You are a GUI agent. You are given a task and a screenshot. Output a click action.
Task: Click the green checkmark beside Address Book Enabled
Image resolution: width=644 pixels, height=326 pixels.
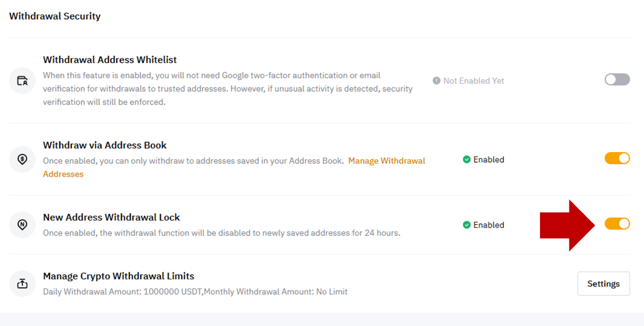click(466, 159)
